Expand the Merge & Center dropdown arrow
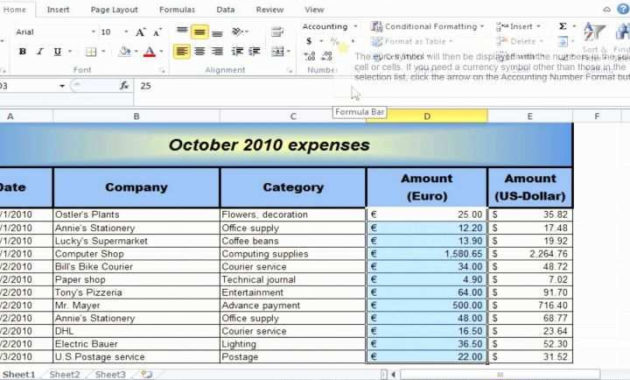Image resolution: width=630 pixels, height=380 pixels. [x=288, y=51]
